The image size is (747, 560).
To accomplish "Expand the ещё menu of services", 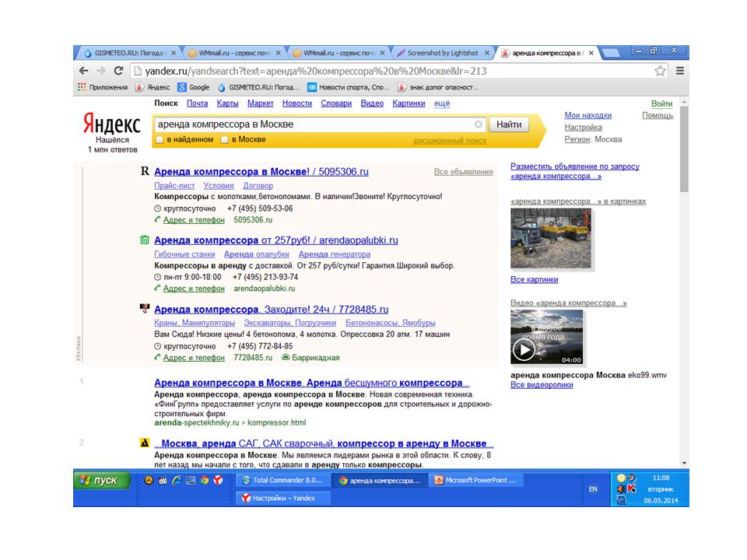I will (442, 103).
